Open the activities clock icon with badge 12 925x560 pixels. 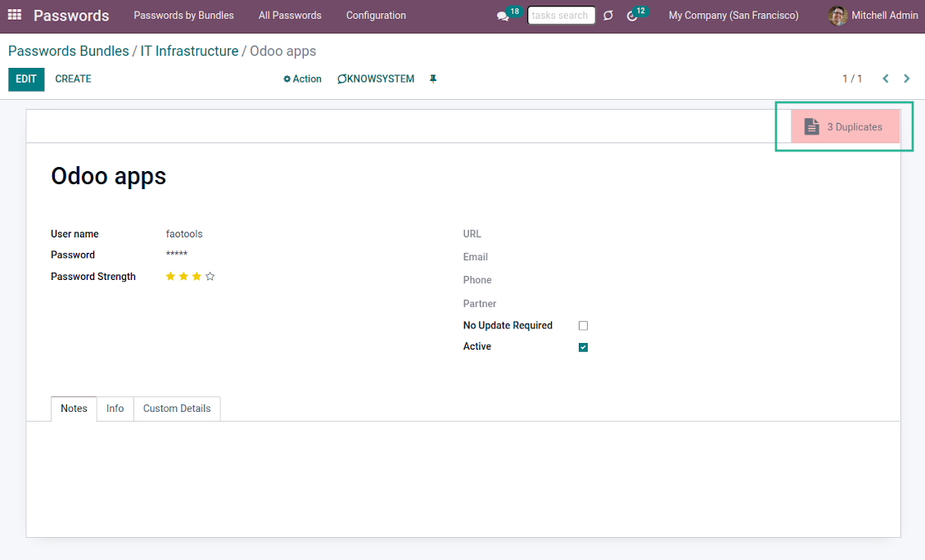(632, 16)
